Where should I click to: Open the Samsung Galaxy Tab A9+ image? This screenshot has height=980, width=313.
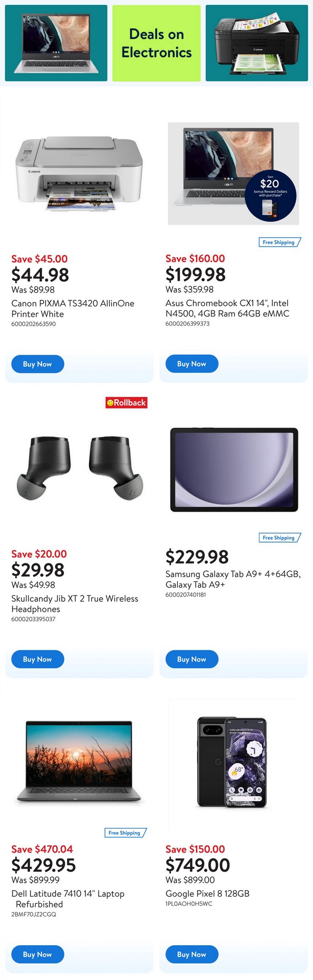click(234, 469)
